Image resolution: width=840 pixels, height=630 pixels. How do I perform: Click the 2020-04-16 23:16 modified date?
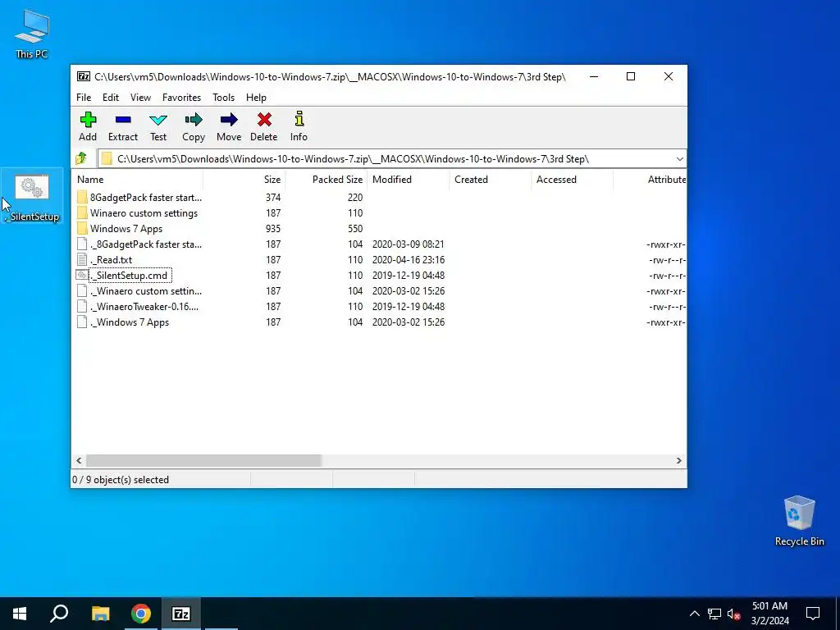[x=409, y=260]
